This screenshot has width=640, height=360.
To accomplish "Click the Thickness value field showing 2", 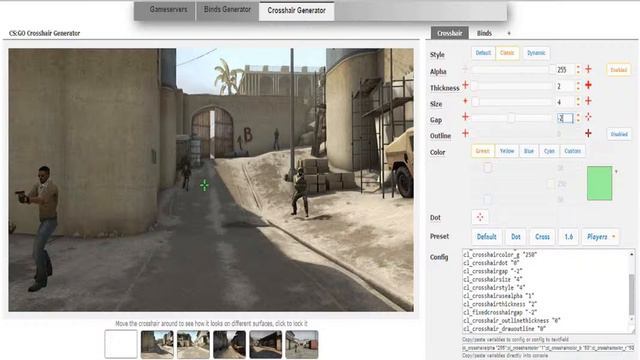I will 565,86.
